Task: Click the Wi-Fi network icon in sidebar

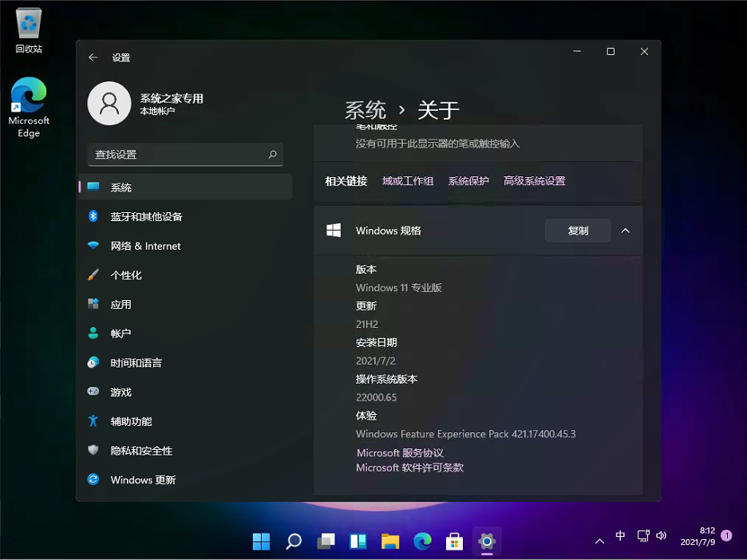Action: 93,245
